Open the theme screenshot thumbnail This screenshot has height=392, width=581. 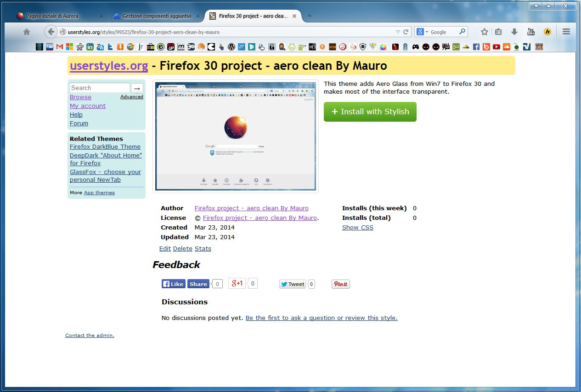(236, 136)
